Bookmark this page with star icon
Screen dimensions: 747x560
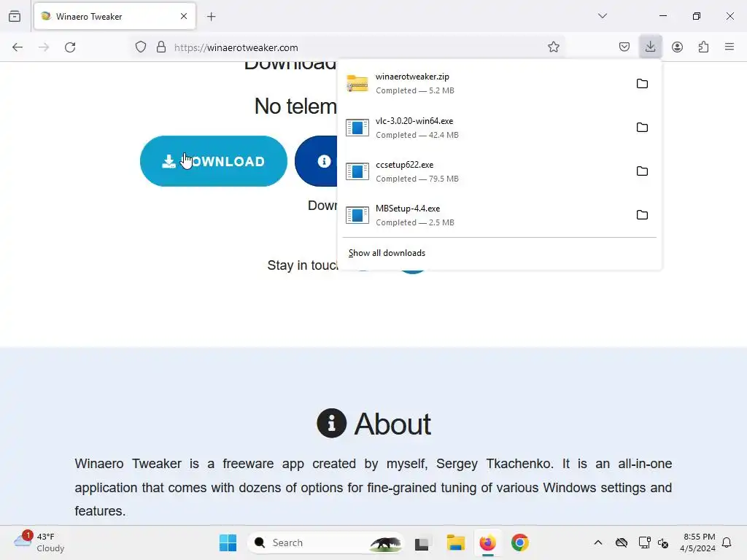553,47
